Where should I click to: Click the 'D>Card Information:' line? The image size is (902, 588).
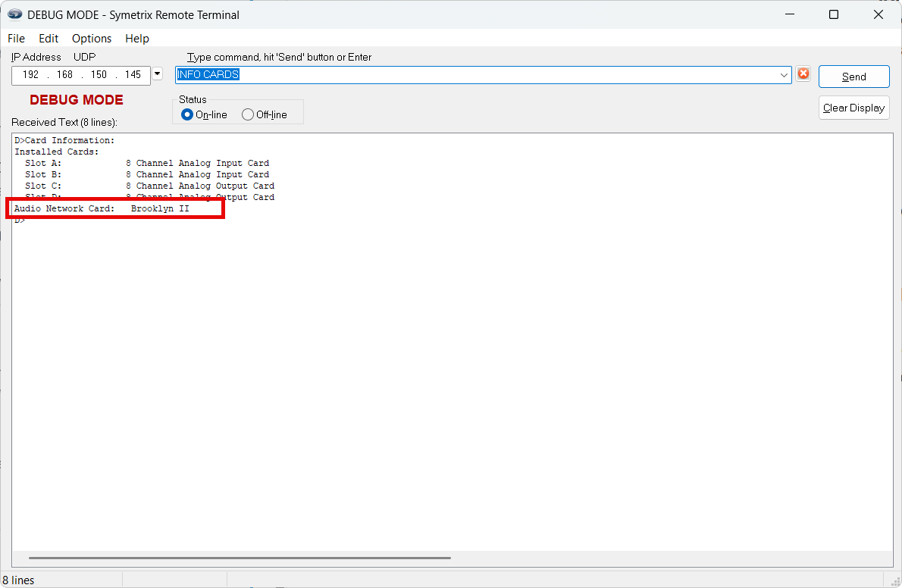pos(64,140)
